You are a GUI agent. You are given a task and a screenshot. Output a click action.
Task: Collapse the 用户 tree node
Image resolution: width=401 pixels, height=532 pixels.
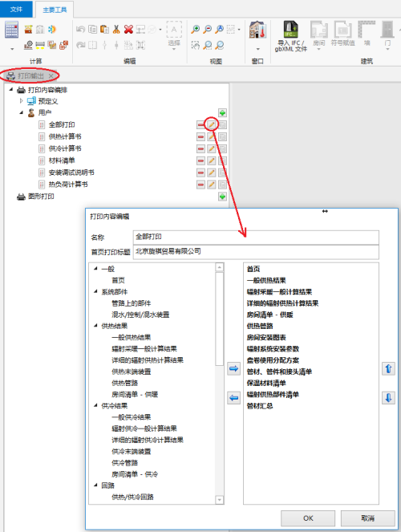tap(21, 112)
